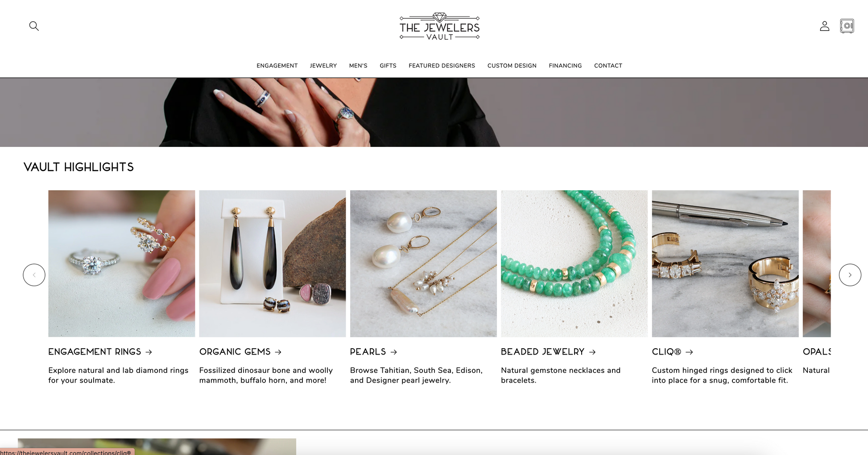Open the Pearls collection link
The width and height of the screenshot is (868, 455).
(373, 352)
